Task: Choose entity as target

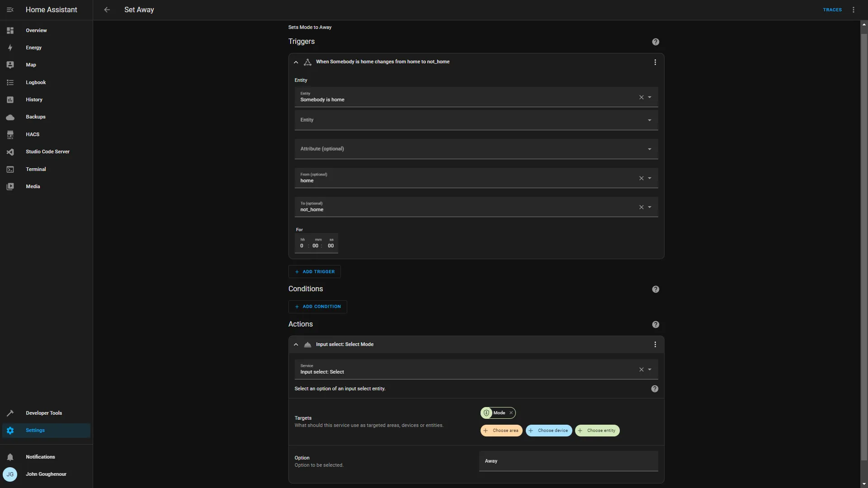Action: pyautogui.click(x=597, y=431)
